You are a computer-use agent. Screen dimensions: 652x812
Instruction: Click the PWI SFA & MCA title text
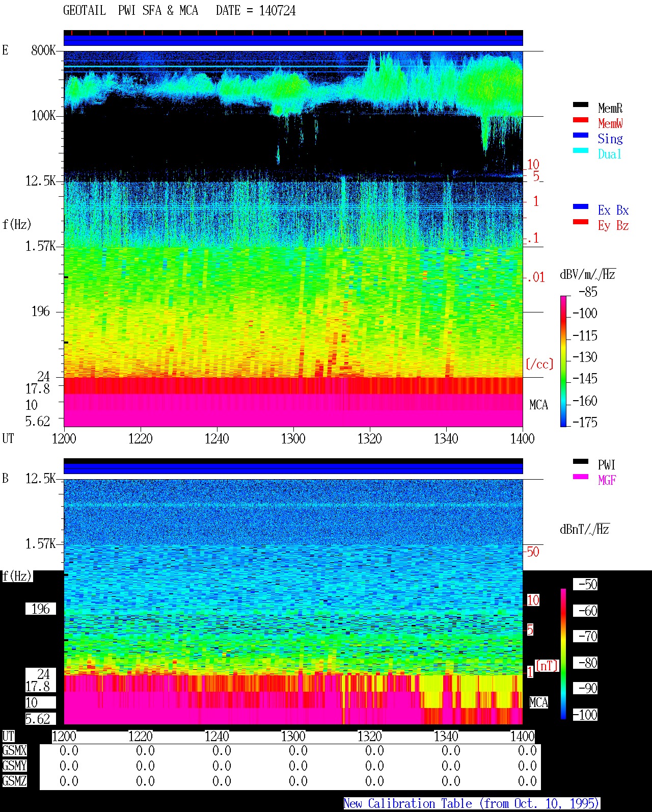[158, 11]
